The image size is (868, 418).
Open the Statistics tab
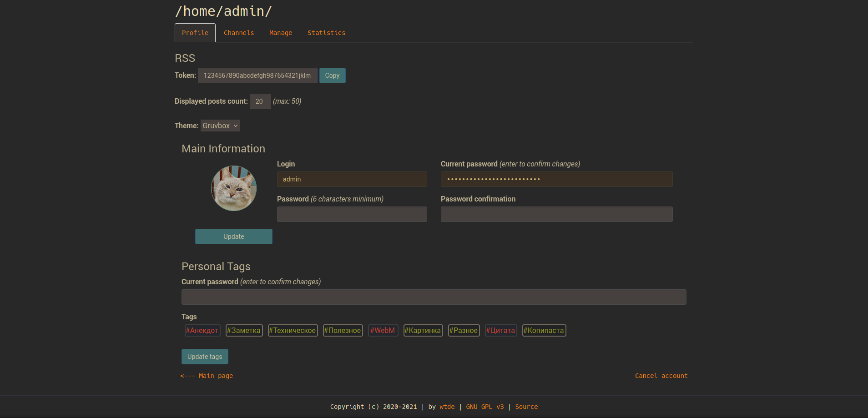[x=326, y=33]
